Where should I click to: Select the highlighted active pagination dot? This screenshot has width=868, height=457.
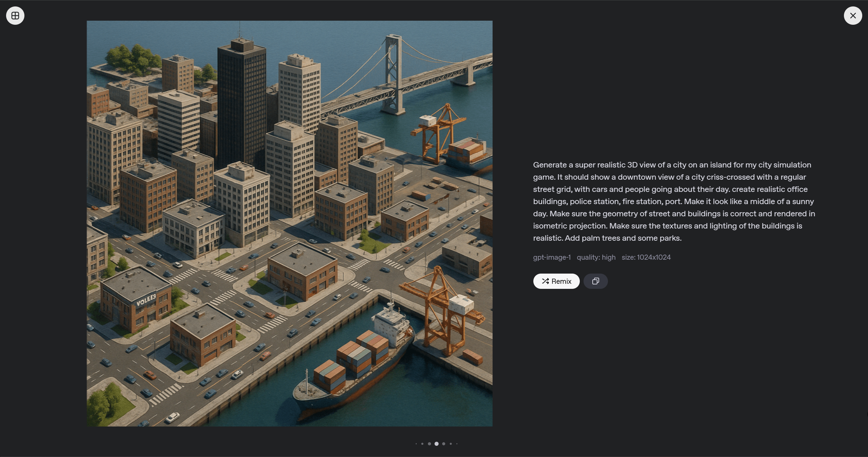436,444
